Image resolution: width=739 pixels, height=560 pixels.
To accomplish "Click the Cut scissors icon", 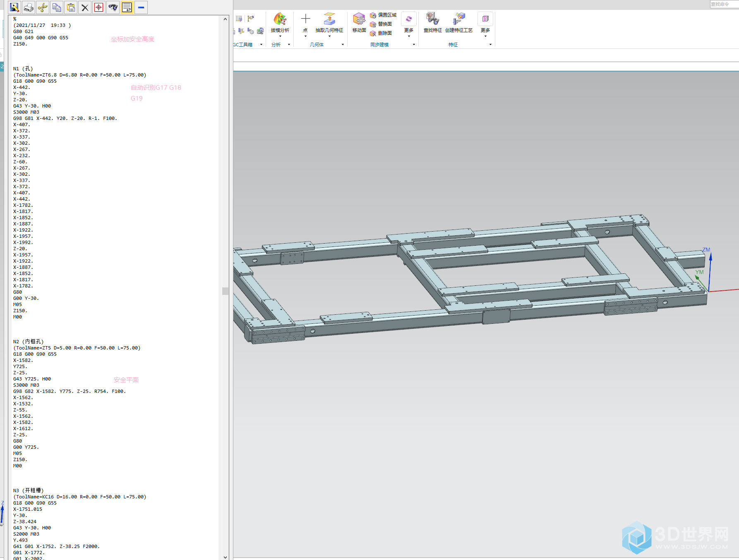I will tap(43, 7).
